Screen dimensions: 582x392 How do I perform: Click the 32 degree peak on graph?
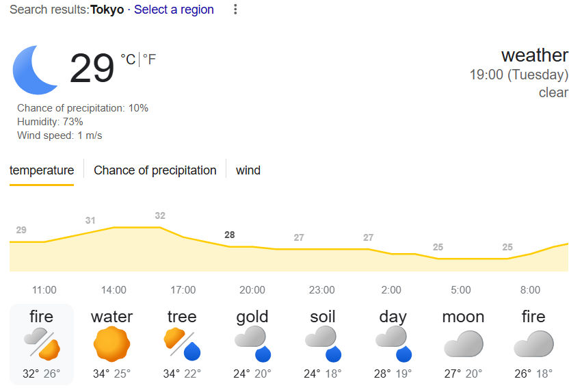(160, 216)
